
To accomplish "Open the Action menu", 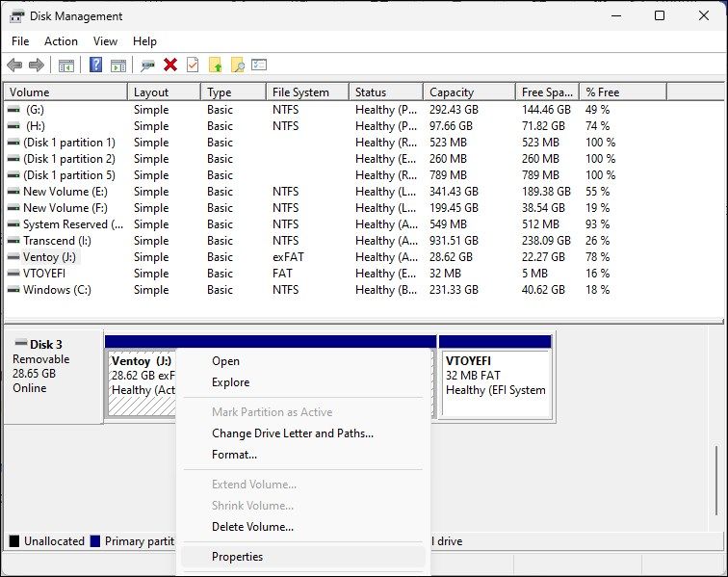I will pos(61,41).
